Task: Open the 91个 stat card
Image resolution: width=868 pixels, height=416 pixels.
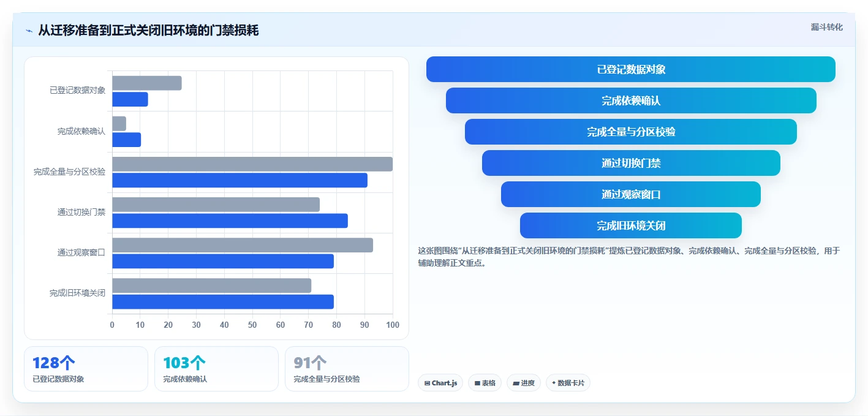Action: click(347, 369)
